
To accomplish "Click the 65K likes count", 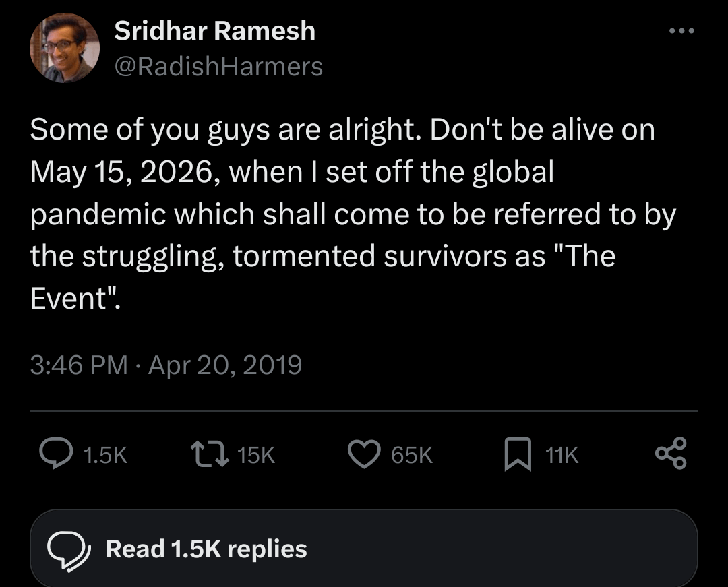I will [411, 455].
